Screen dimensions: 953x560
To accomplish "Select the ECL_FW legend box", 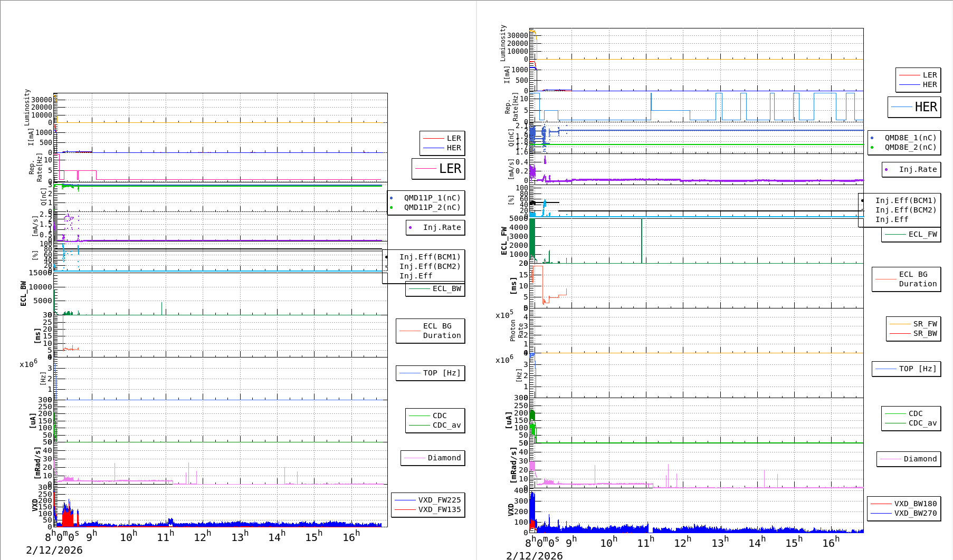I will point(911,235).
